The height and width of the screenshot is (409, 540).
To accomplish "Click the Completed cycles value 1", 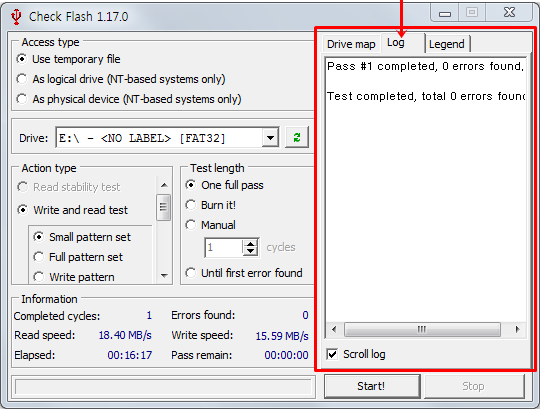I will (x=149, y=315).
